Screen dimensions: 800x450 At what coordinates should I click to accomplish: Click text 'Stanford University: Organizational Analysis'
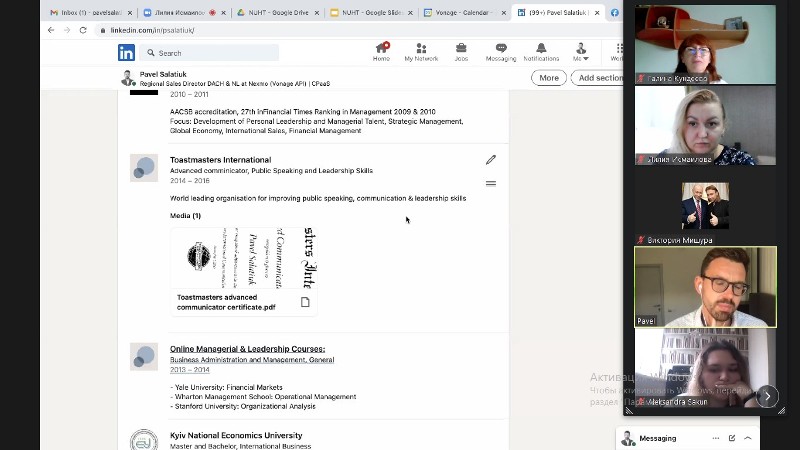[x=245, y=407]
